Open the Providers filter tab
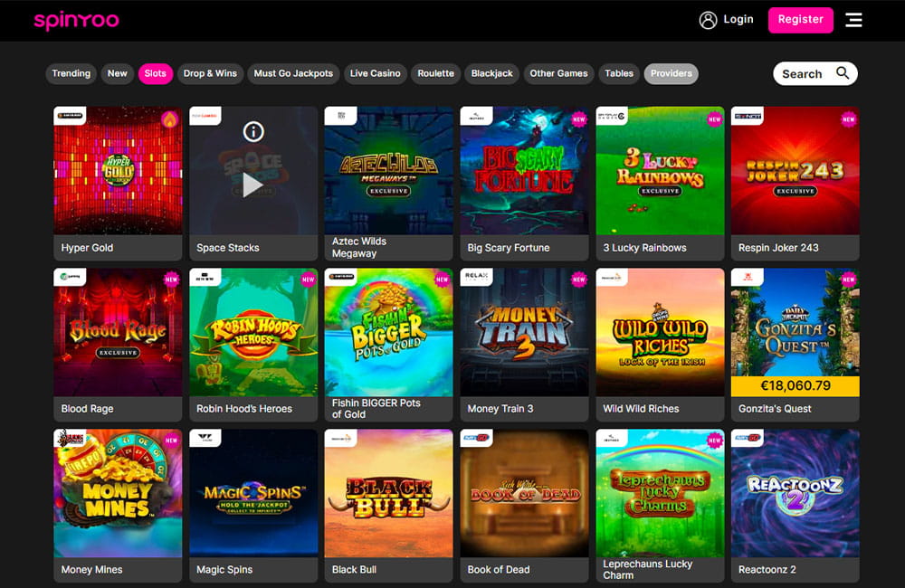This screenshot has width=905, height=588. (672, 73)
